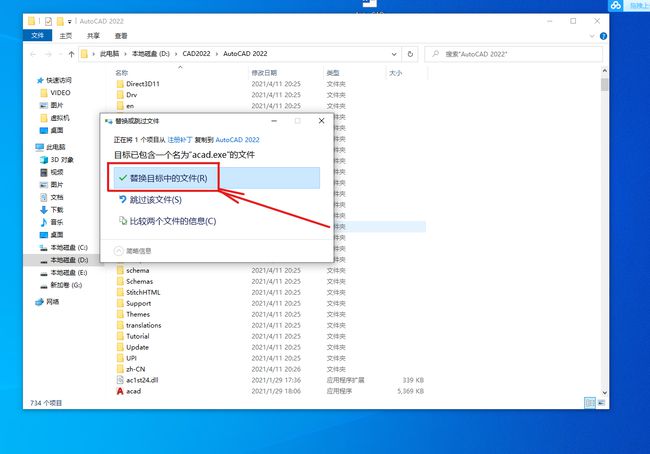Select 本地磁盘 (D:) in sidebar
The height and width of the screenshot is (454, 650).
pyautogui.click(x=64, y=260)
